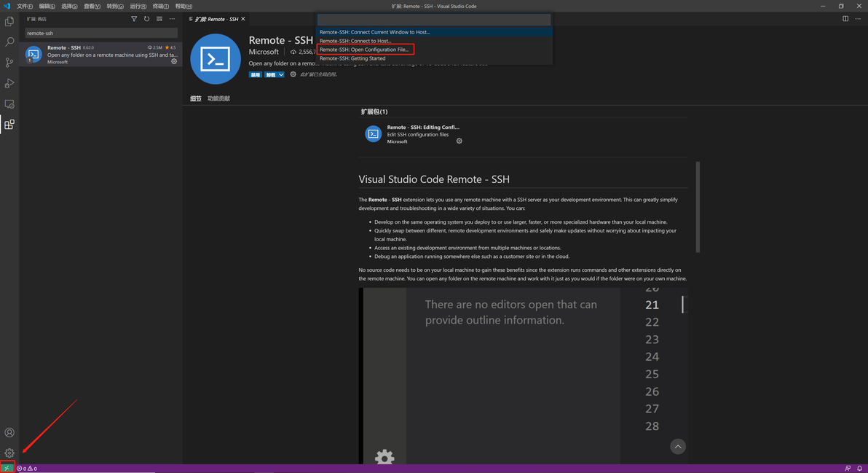Click the green remote window indicator
This screenshot has height=473, width=868.
[7, 469]
